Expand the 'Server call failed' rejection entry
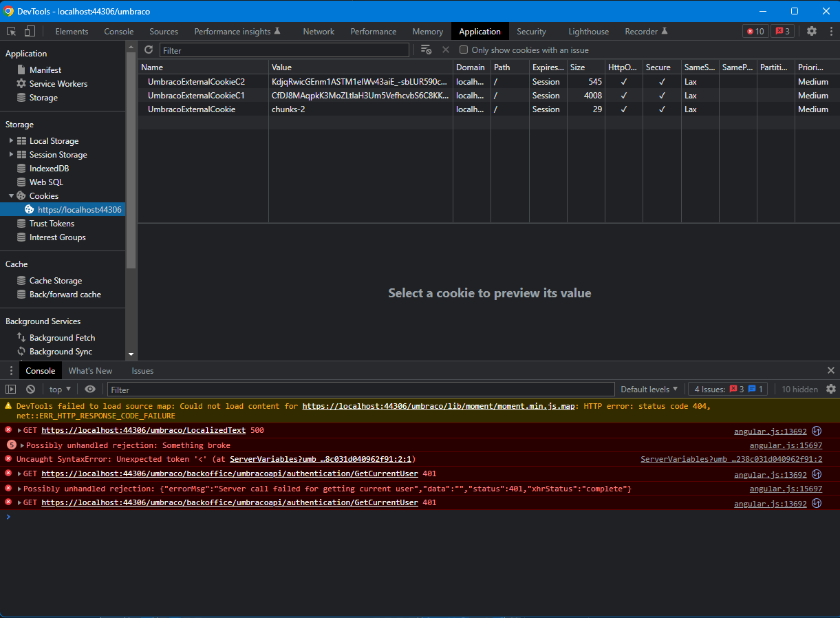Screen dimensions: 840x618 [20, 489]
